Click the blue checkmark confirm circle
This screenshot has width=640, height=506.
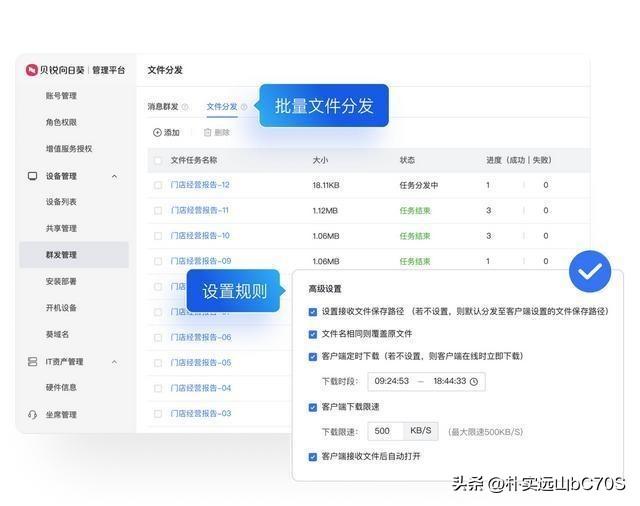(x=590, y=271)
